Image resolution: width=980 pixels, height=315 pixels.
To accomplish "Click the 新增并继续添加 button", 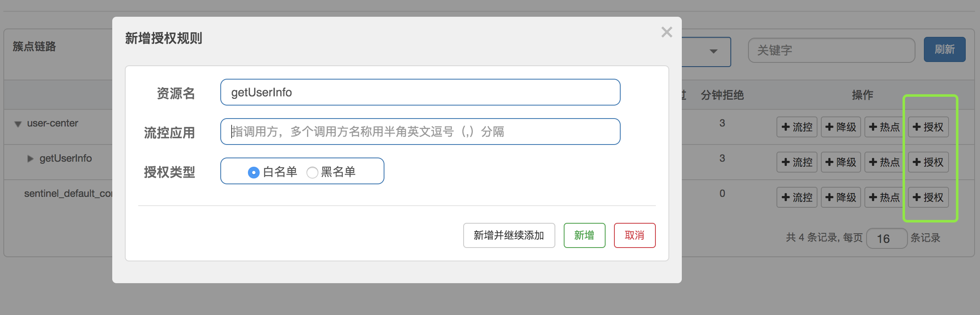I will point(509,235).
